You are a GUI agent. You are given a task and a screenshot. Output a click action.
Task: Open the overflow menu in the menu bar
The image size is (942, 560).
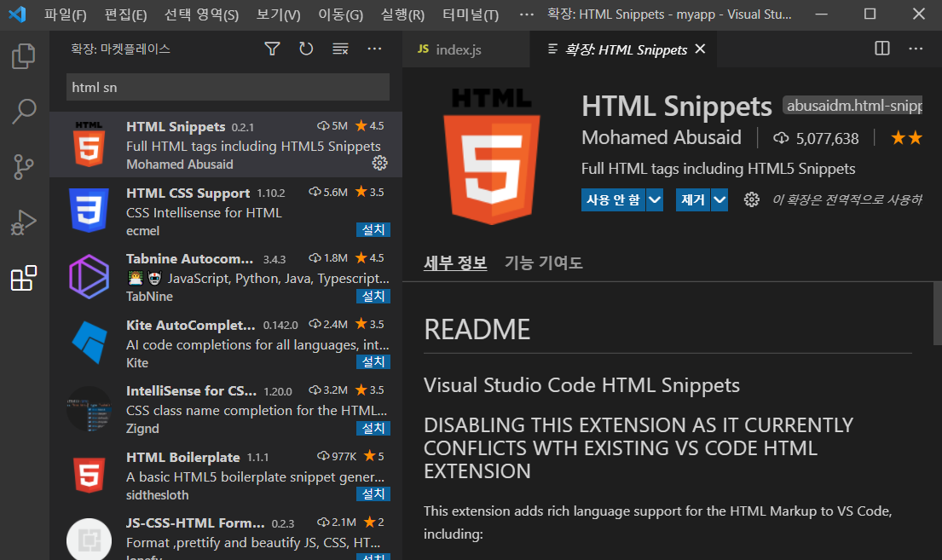(526, 14)
